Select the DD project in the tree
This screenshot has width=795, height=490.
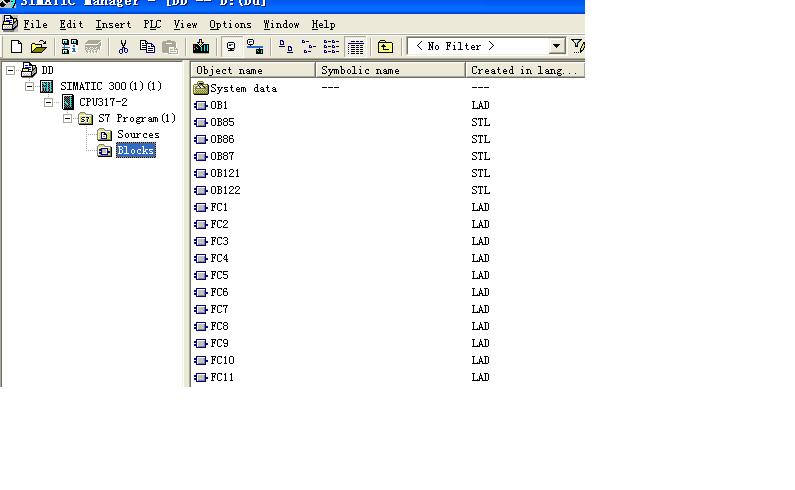point(47,70)
